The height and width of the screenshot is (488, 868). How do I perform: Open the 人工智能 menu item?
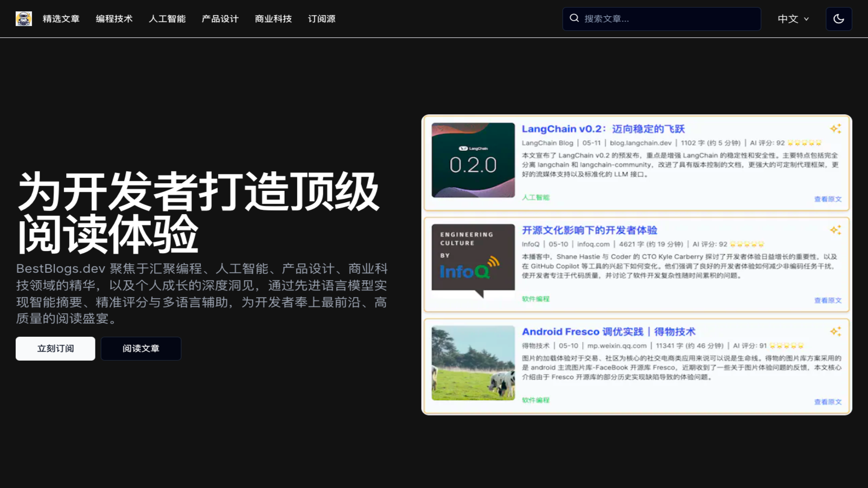point(168,19)
